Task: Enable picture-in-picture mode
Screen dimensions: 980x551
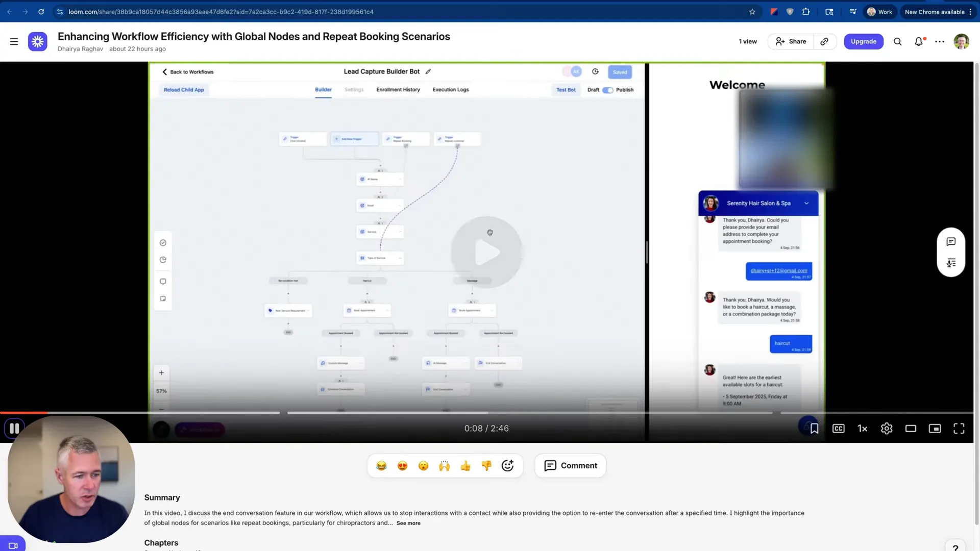Action: coord(935,429)
